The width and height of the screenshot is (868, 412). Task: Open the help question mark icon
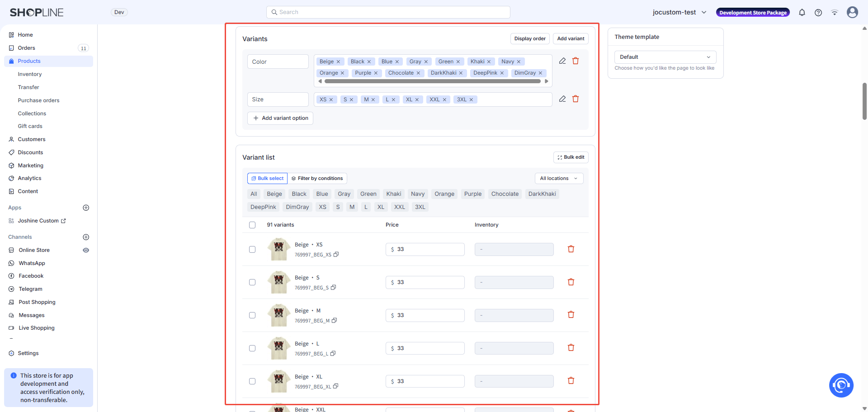pyautogui.click(x=818, y=13)
